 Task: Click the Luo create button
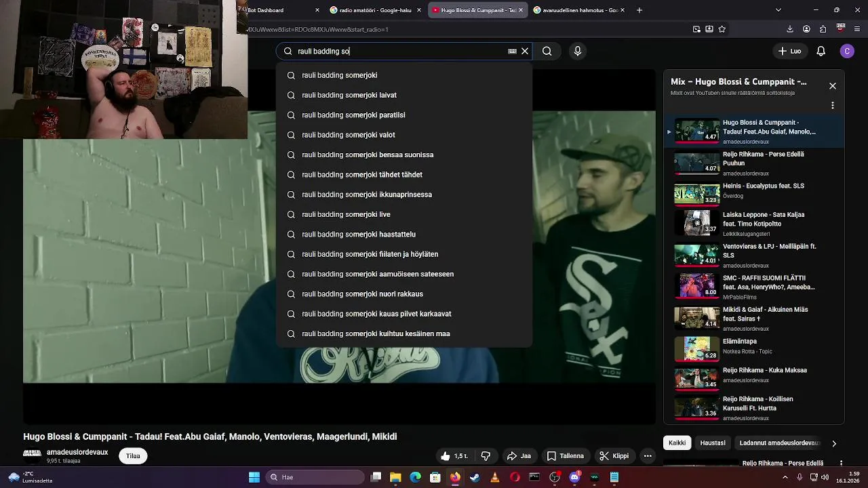(789, 51)
